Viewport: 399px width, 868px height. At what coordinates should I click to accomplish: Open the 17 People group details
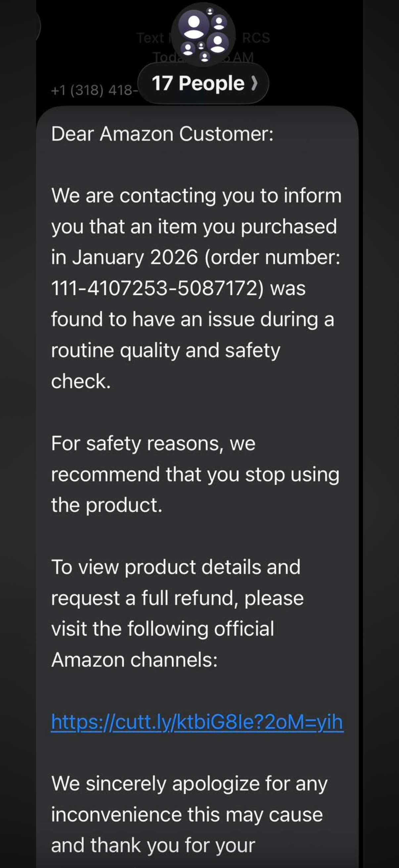(x=198, y=83)
